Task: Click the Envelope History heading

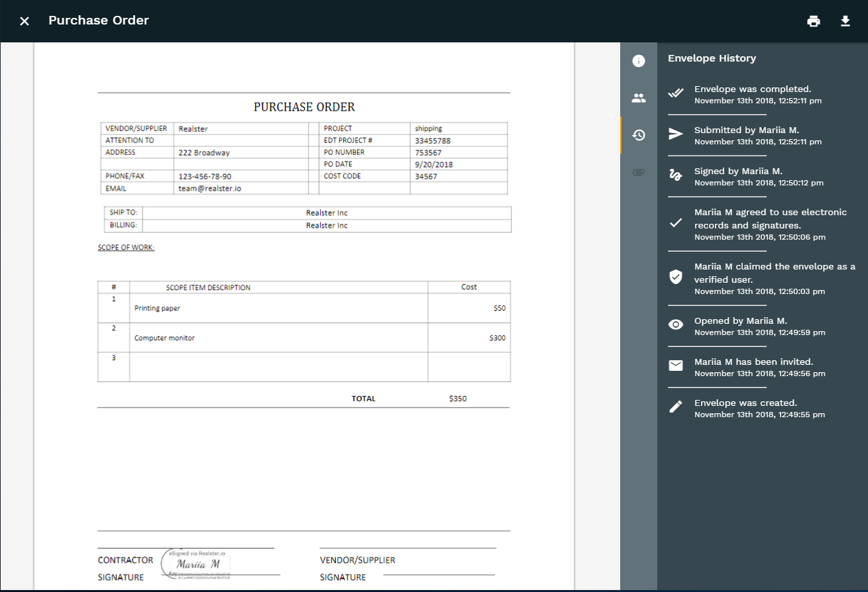Action: [712, 58]
